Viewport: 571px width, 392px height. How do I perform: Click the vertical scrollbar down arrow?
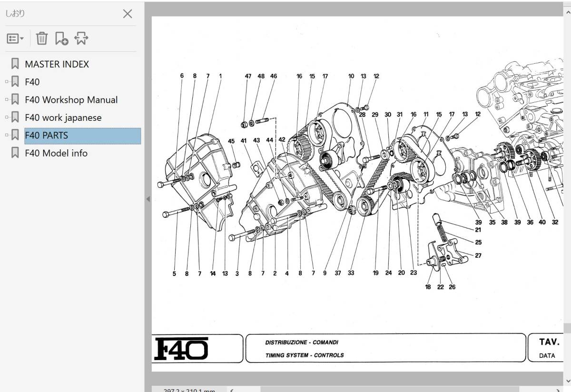(x=567, y=381)
